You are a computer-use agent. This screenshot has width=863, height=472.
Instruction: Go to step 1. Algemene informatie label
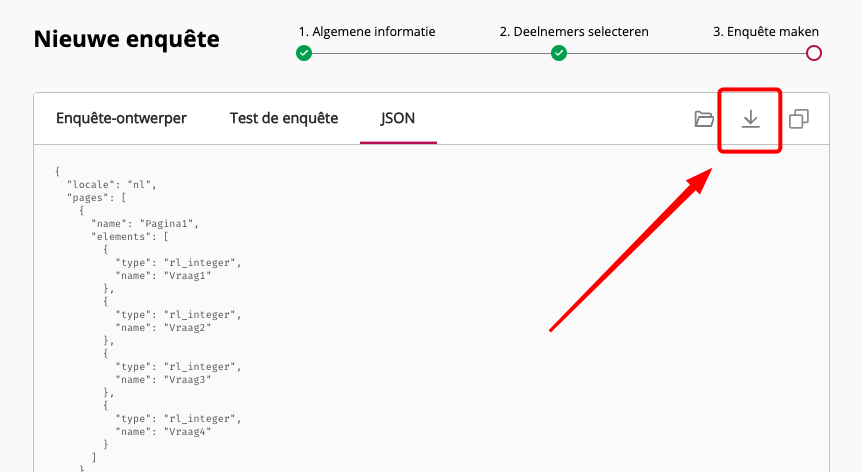(x=367, y=32)
